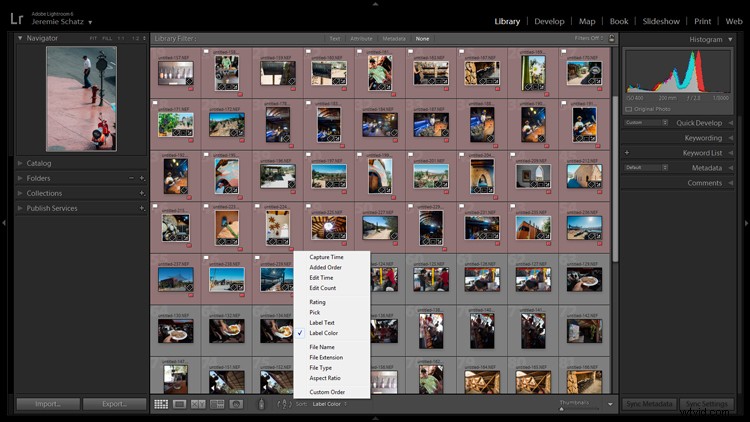750x422 pixels.
Task: Open People view
Action: (x=236, y=404)
